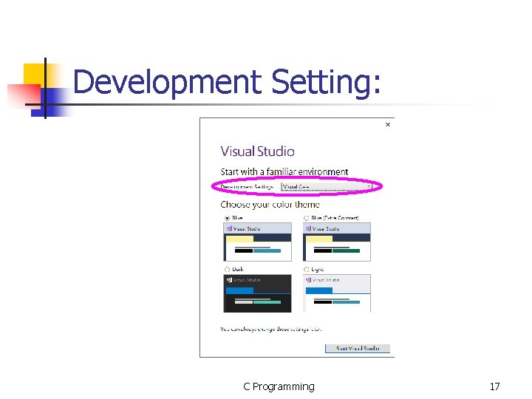Click the 'You can always change these settings later' note

[x=270, y=329]
